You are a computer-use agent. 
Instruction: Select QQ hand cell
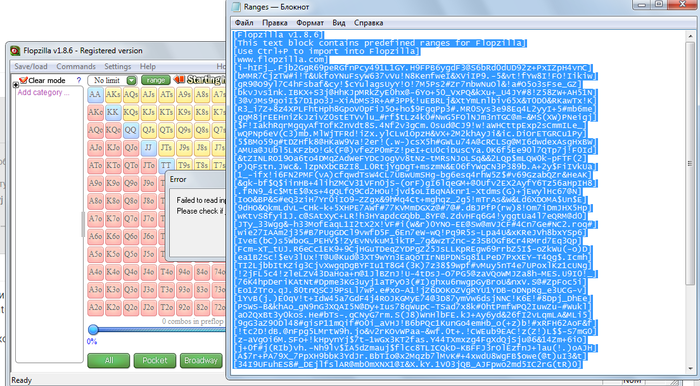(131, 130)
